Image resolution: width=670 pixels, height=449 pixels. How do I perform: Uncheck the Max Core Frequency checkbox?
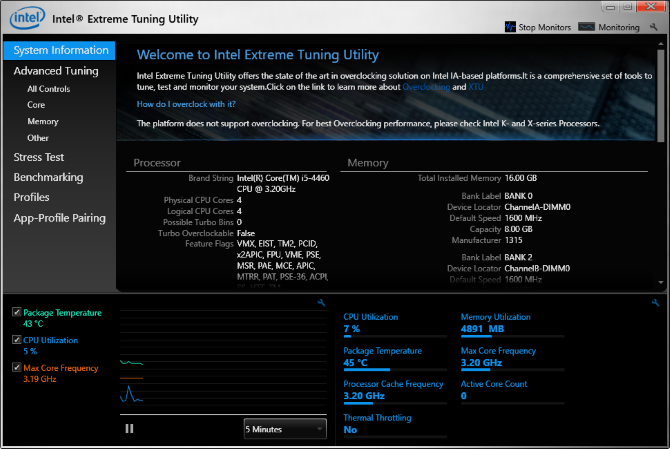[x=17, y=367]
